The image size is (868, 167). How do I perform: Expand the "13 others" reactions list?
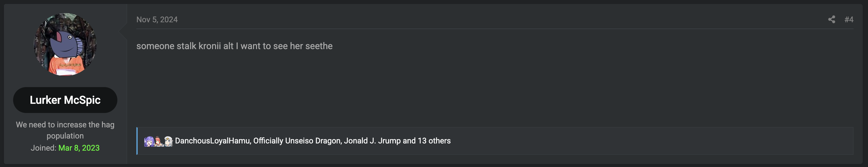click(x=434, y=141)
